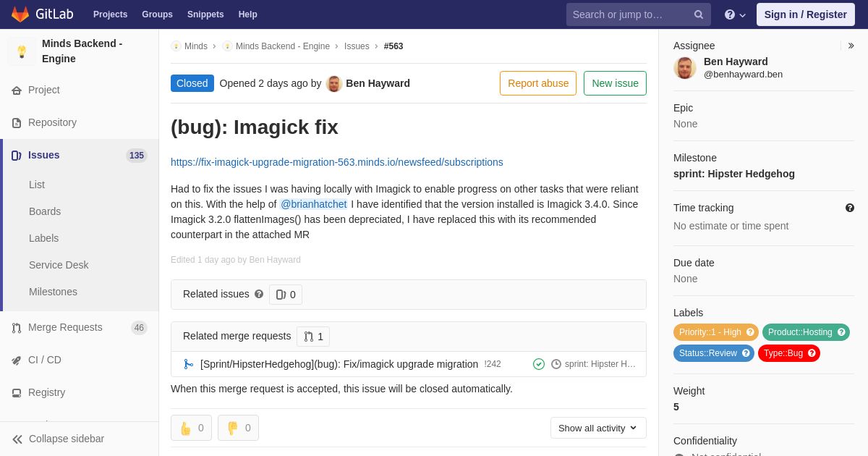Viewport: 868px width, 456px height.
Task: Open the Fix/imagick upgrade migration merge request link
Action: coord(339,364)
